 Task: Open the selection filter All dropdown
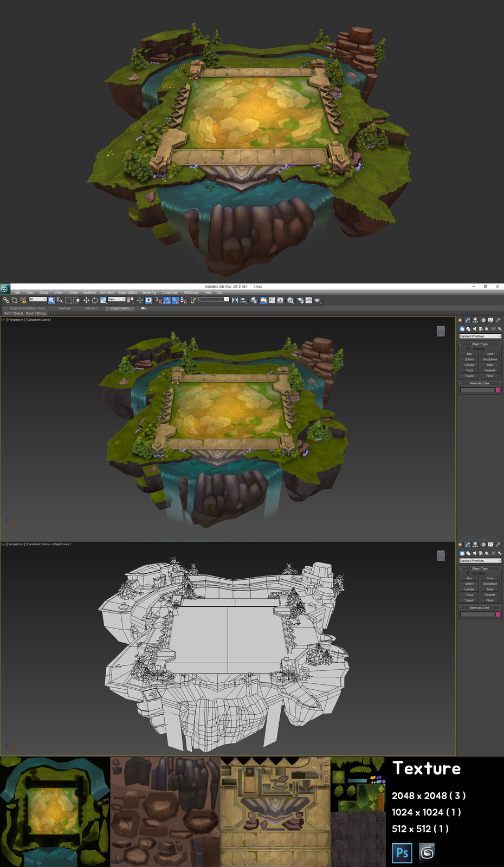pyautogui.click(x=37, y=299)
